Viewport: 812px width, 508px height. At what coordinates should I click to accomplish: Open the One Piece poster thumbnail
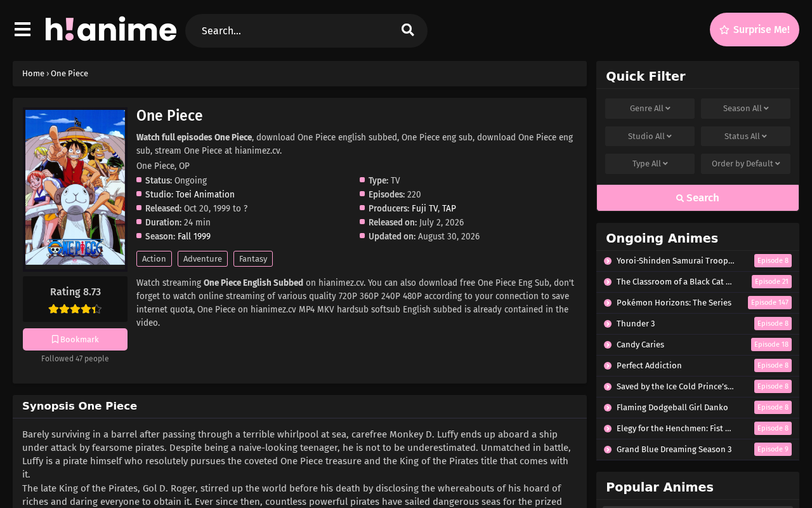[x=75, y=189]
